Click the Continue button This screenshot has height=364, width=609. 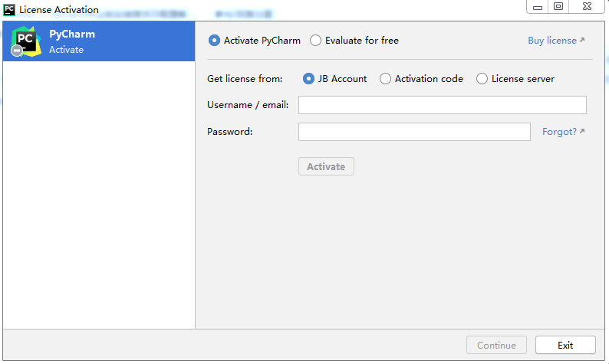[x=496, y=345]
